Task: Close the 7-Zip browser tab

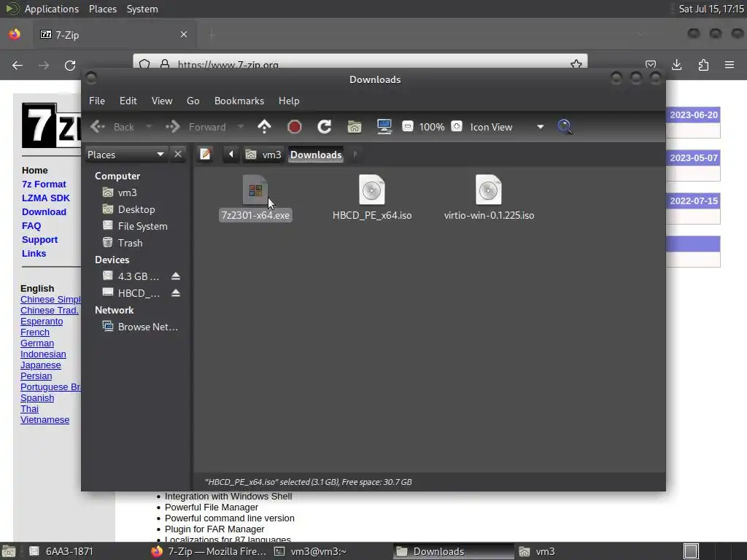Action: 183,34
